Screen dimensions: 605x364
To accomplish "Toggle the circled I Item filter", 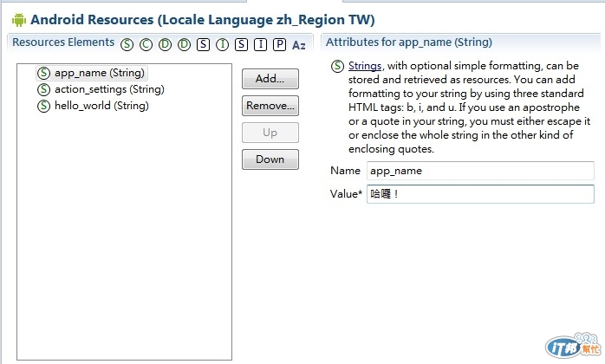I will coord(222,44).
